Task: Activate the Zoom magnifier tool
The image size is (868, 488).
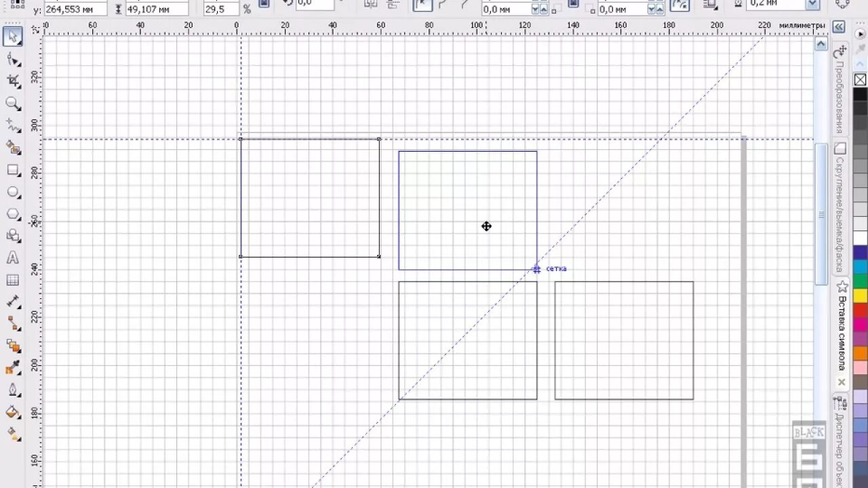Action: (x=12, y=104)
